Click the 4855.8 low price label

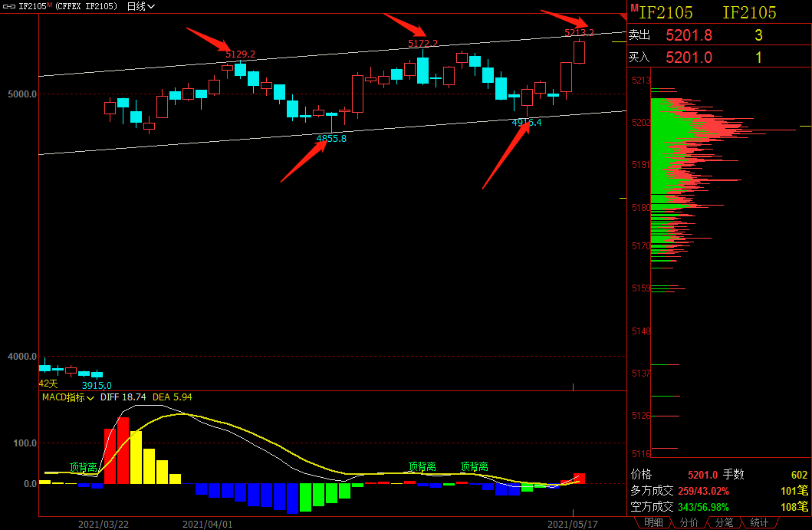click(x=331, y=138)
